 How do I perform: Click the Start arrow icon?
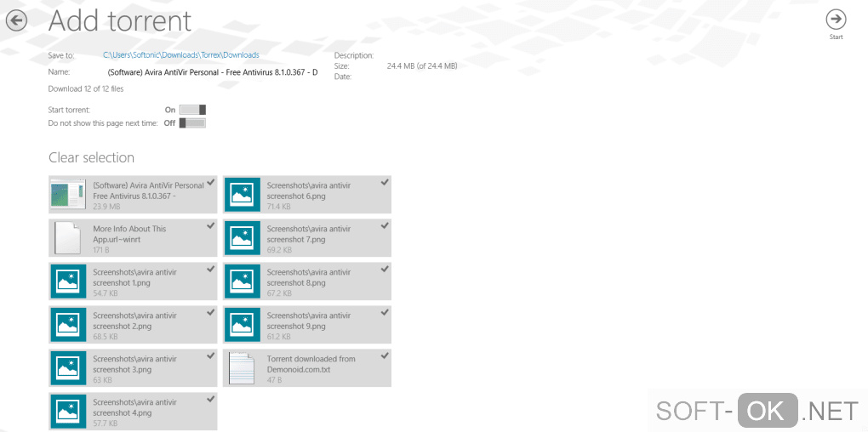point(836,20)
